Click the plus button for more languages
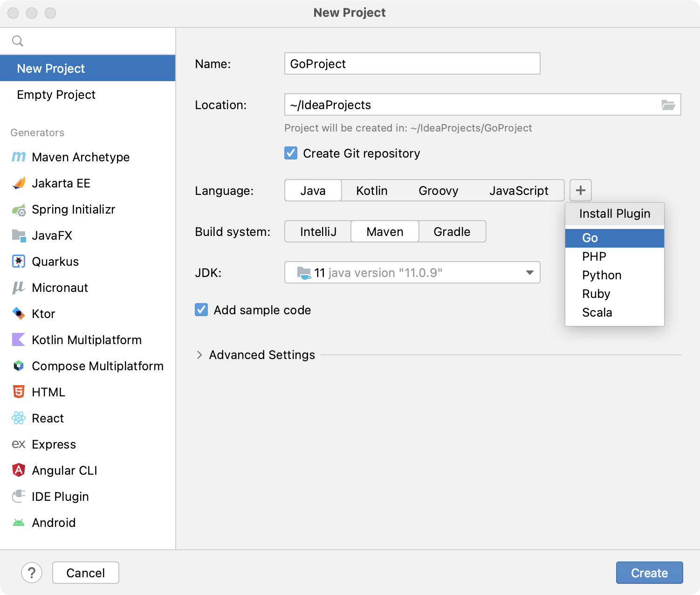Screen dimensions: 700x595 pos(580,190)
